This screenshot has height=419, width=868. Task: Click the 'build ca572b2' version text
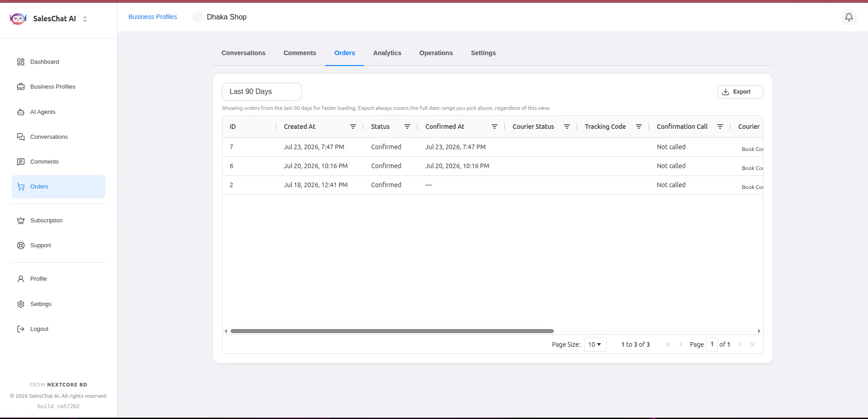point(58,406)
